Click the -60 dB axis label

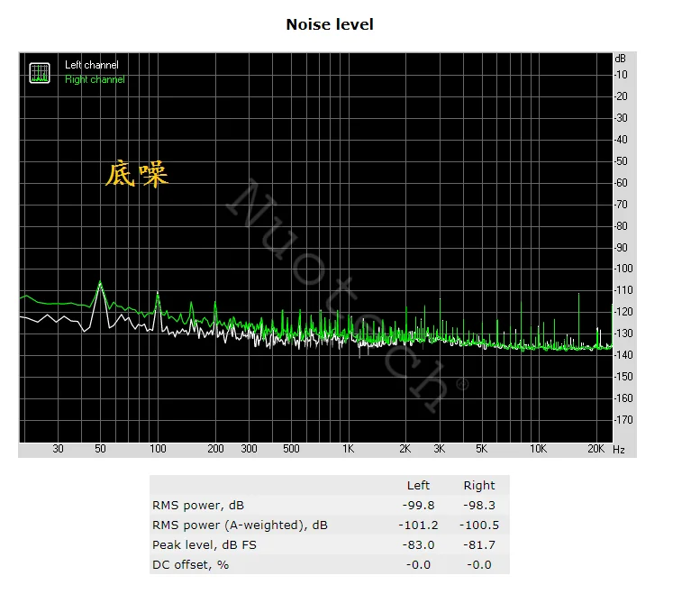(621, 183)
